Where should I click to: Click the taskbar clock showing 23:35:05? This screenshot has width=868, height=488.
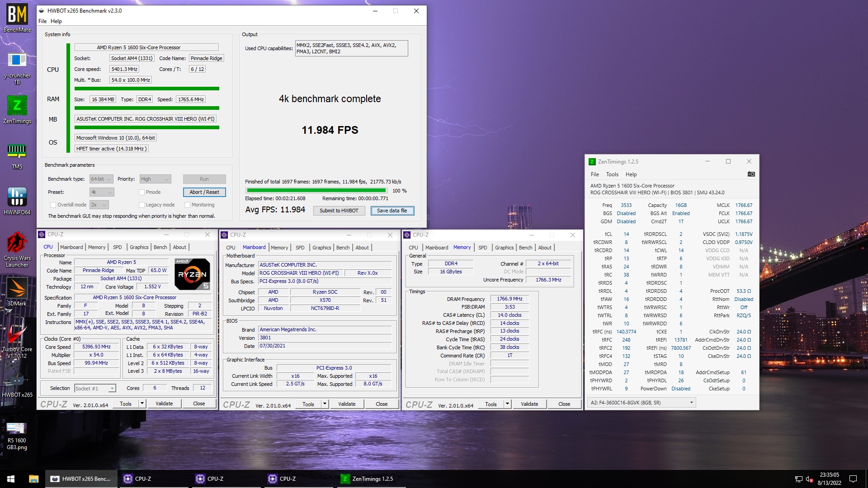829,479
